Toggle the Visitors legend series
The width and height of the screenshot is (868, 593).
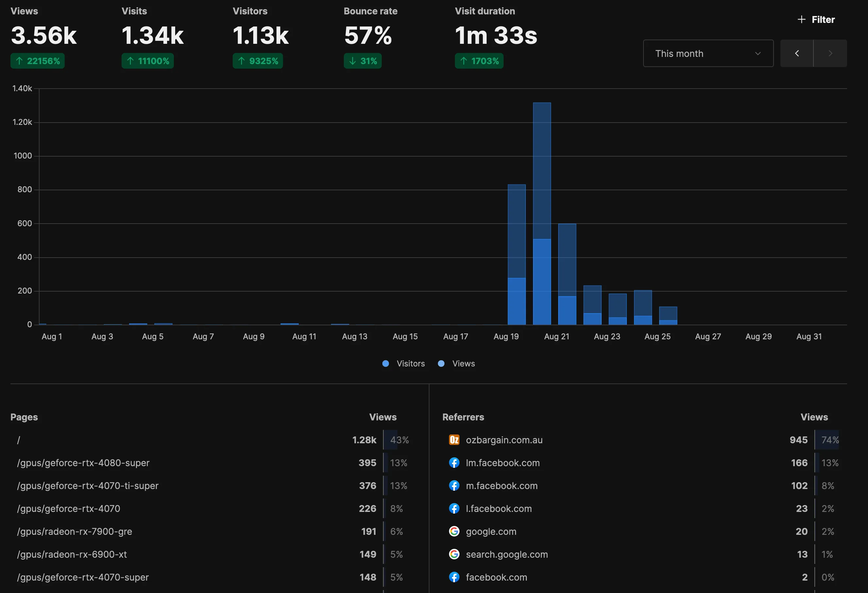410,364
